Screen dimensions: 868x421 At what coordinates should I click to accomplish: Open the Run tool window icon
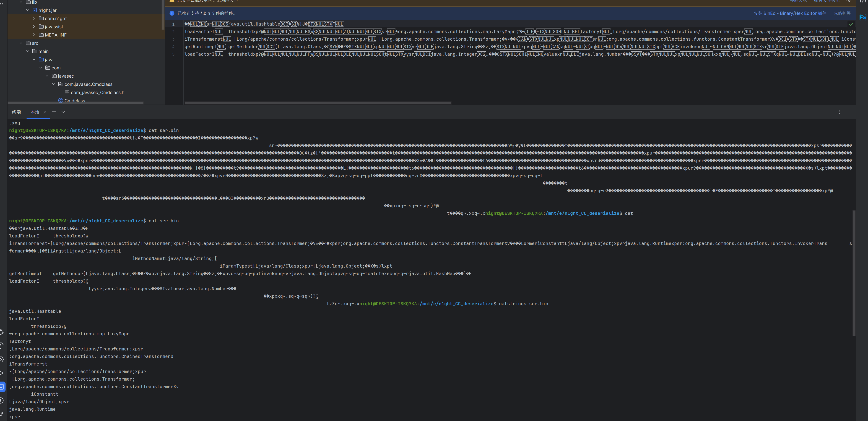tap(2, 373)
